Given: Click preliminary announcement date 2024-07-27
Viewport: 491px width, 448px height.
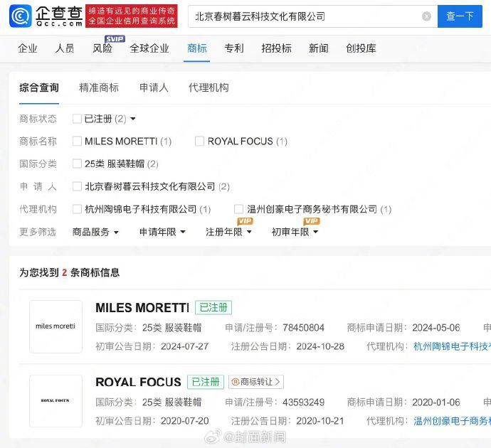Looking at the screenshot, I should [x=184, y=346].
